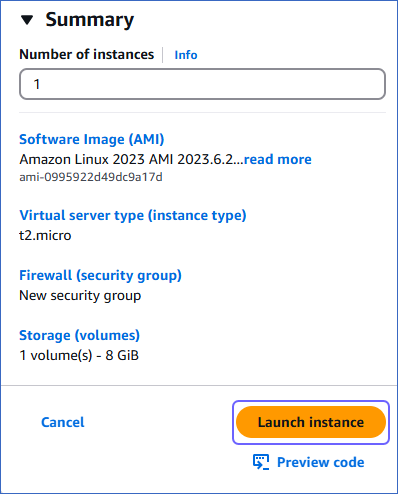Select the 1 volume(s) - 8 GiB text

[x=79, y=356]
